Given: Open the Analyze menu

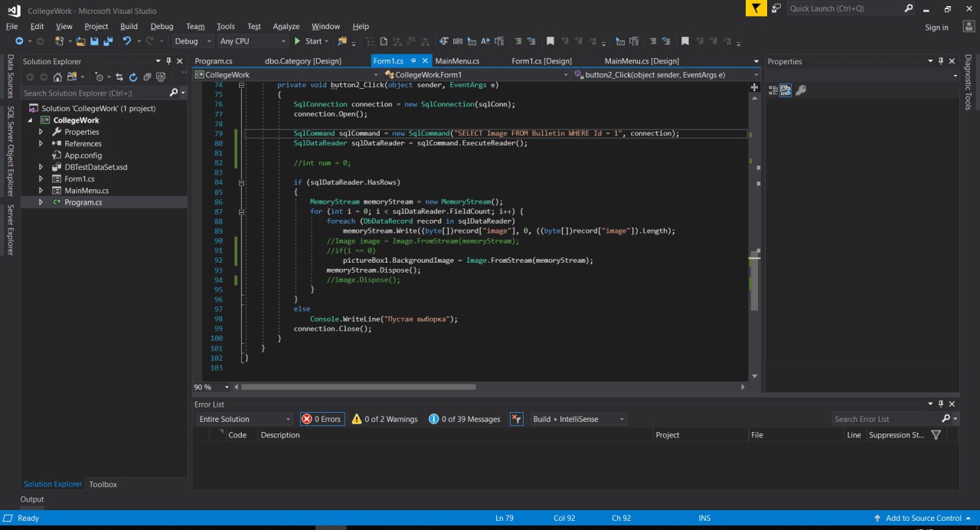Looking at the screenshot, I should tap(286, 26).
